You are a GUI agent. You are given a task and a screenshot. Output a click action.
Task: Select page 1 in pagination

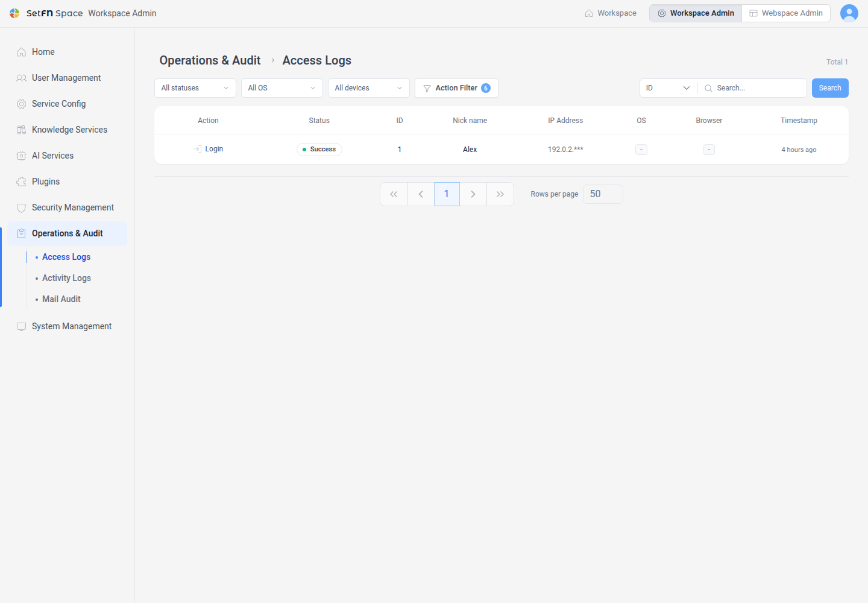447,194
